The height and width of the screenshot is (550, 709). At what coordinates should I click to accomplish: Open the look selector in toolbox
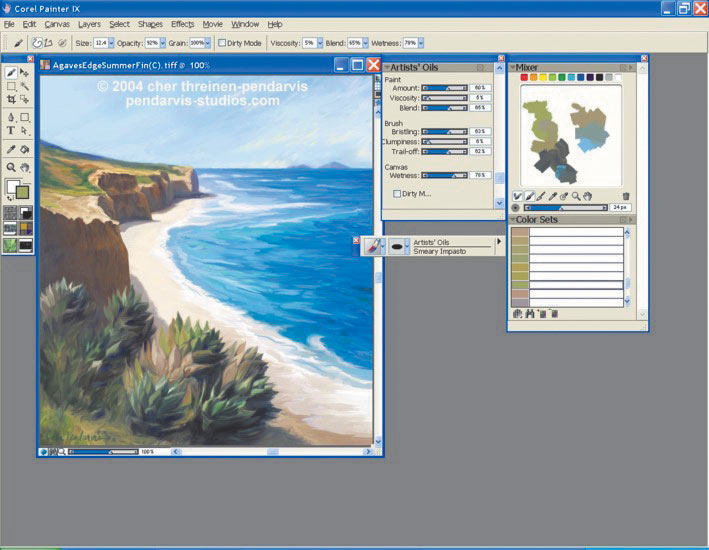click(x=26, y=245)
